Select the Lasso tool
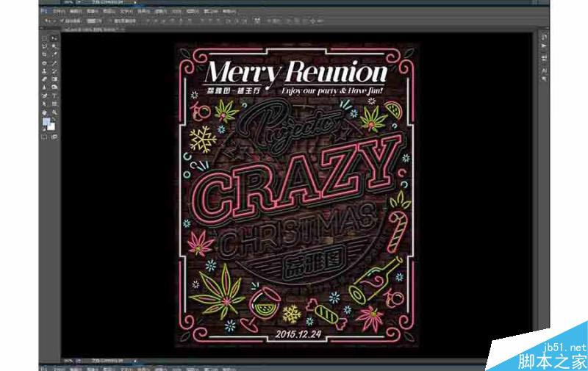The image size is (588, 371). [x=45, y=46]
